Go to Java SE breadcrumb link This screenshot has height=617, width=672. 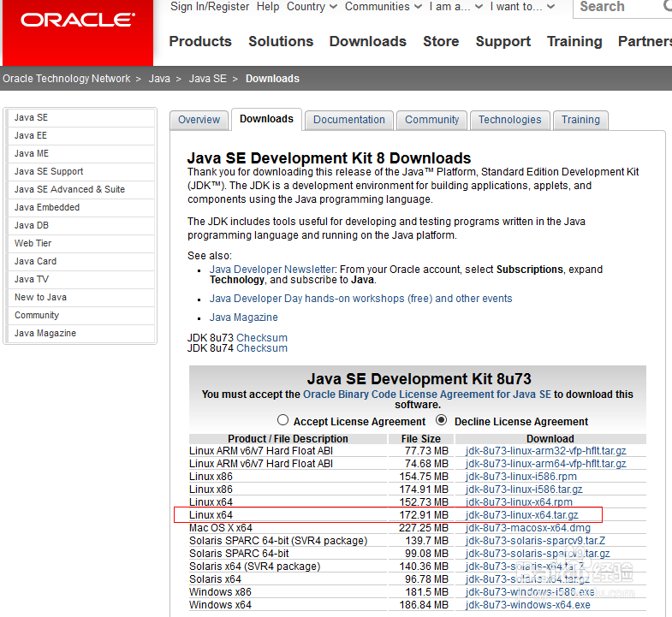pyautogui.click(x=208, y=79)
